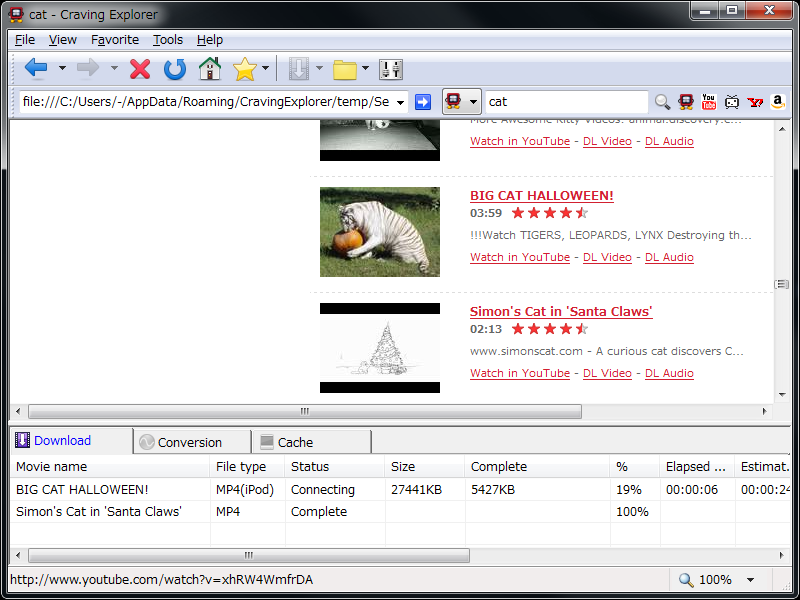800x600 pixels.
Task: Click the white tiger pumpkin thumbnail
Action: (380, 232)
